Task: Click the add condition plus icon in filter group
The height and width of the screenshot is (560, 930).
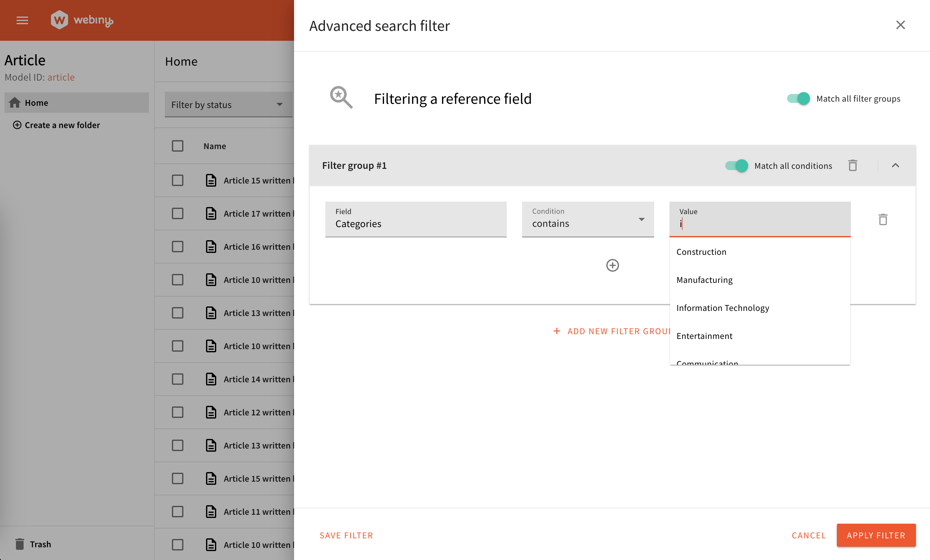Action: (x=612, y=265)
